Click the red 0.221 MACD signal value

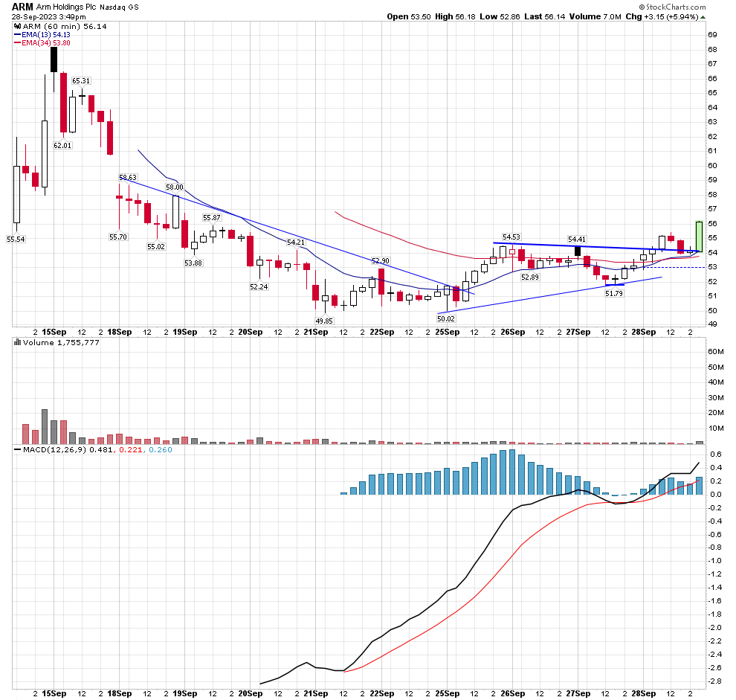pyautogui.click(x=131, y=449)
